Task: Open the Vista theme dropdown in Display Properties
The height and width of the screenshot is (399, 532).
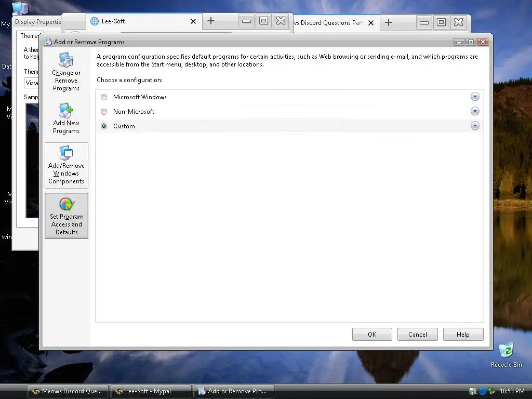Action: point(32,83)
